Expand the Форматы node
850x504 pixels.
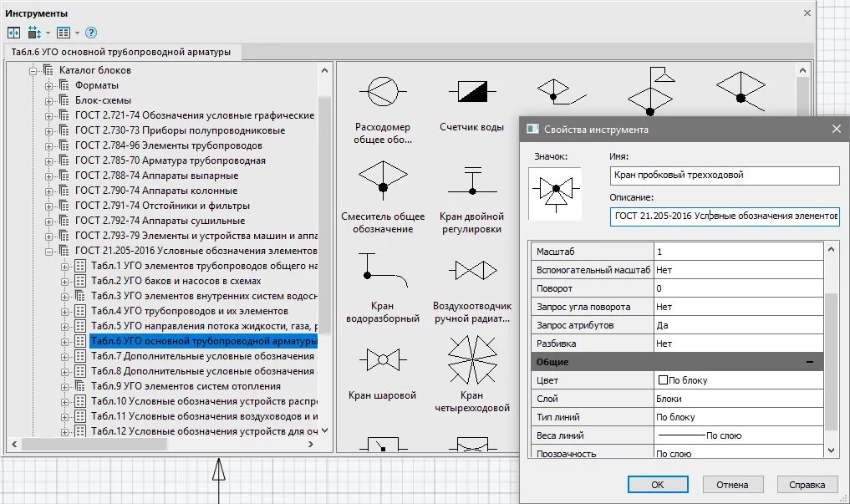click(x=48, y=86)
